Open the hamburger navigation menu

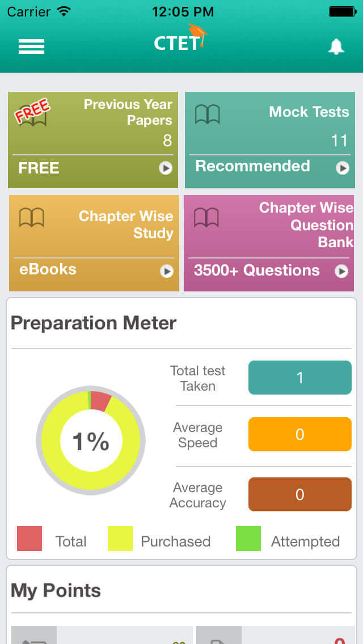[31, 46]
